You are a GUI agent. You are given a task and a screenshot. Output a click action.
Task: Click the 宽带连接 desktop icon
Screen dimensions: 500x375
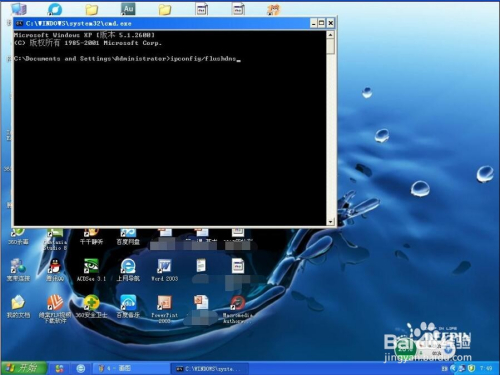coord(18,270)
